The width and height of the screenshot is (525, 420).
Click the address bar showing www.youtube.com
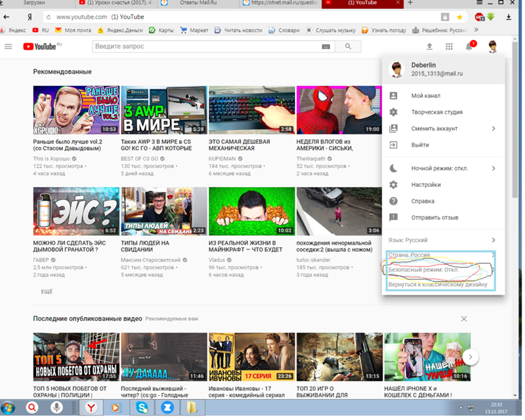coord(241,17)
